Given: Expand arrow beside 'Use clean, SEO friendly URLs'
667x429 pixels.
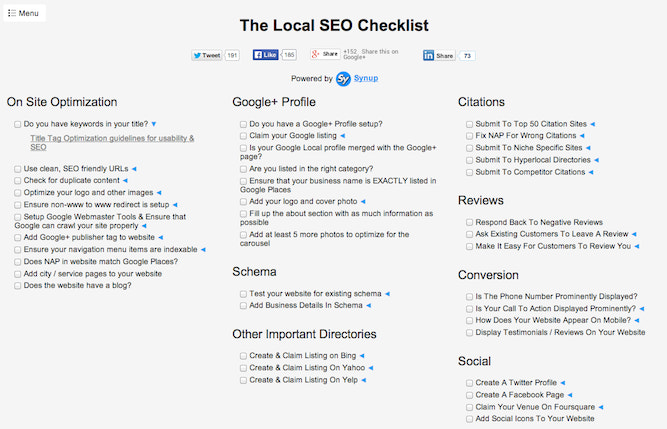Looking at the screenshot, I should pyautogui.click(x=134, y=169).
